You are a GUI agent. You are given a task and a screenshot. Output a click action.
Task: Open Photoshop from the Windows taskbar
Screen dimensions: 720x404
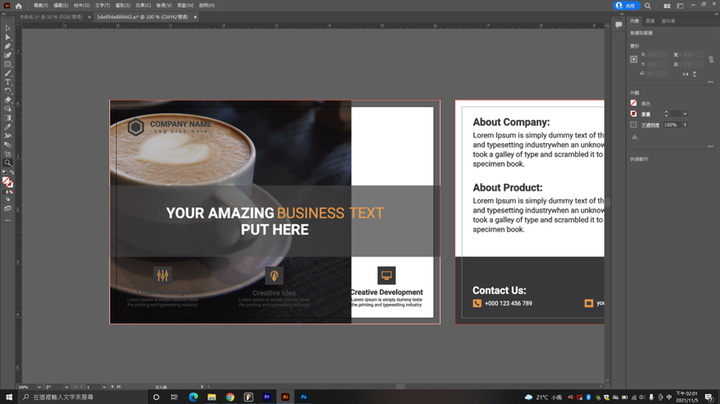(x=304, y=397)
